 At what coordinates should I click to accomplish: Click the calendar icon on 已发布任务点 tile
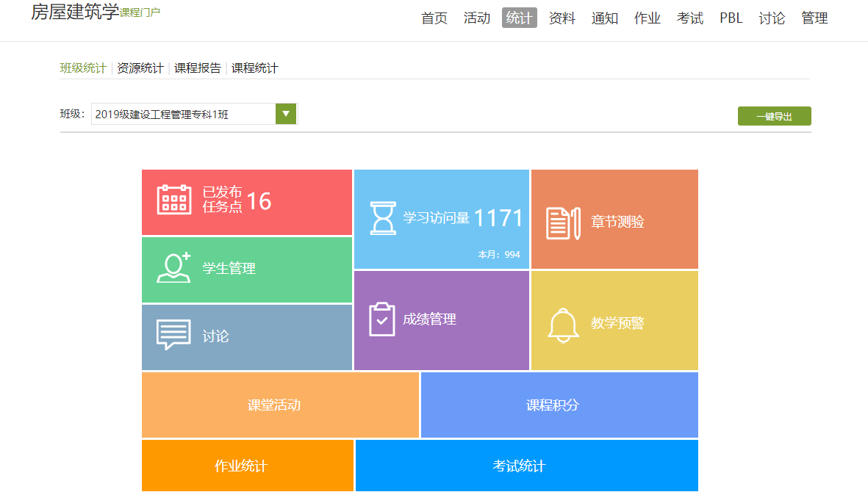tap(174, 200)
